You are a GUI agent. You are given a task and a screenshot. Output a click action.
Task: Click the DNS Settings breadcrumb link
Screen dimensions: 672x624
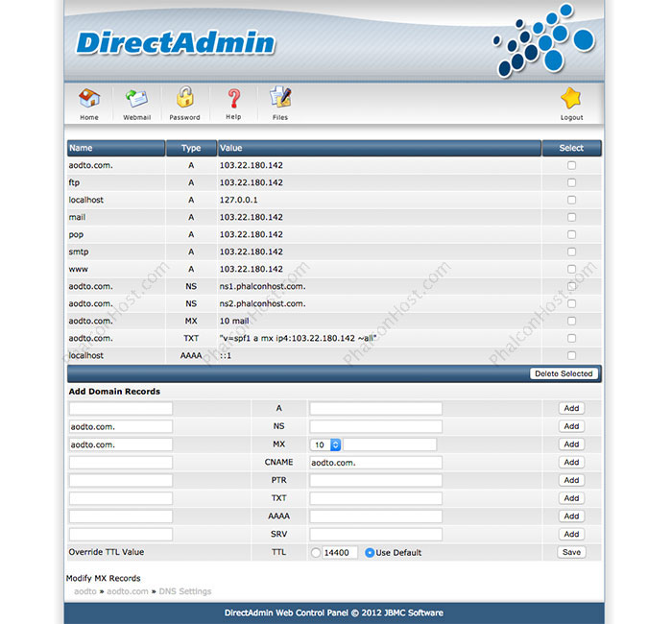point(185,592)
